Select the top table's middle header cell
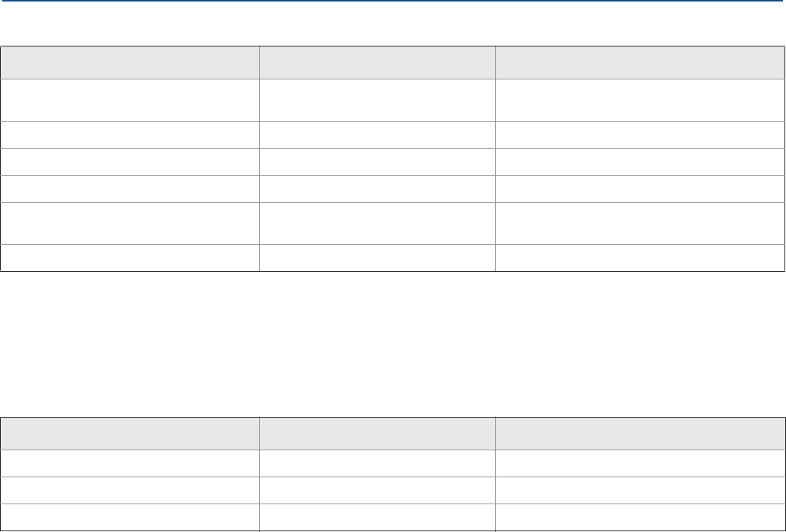The height and width of the screenshot is (532, 786). click(377, 64)
